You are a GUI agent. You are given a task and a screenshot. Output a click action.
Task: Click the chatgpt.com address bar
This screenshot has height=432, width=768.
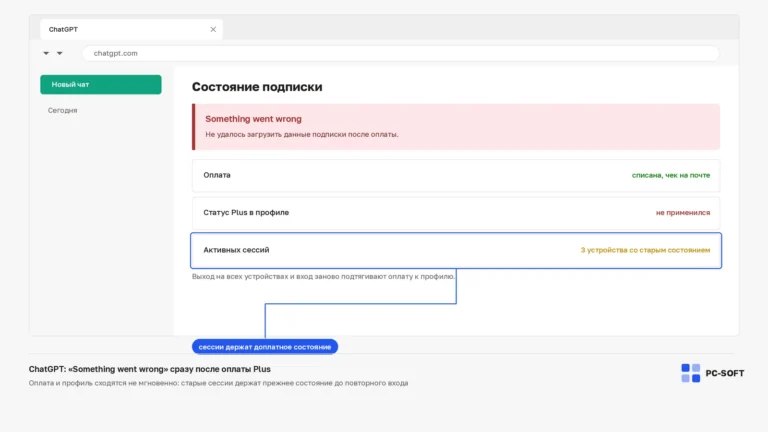tap(401, 53)
